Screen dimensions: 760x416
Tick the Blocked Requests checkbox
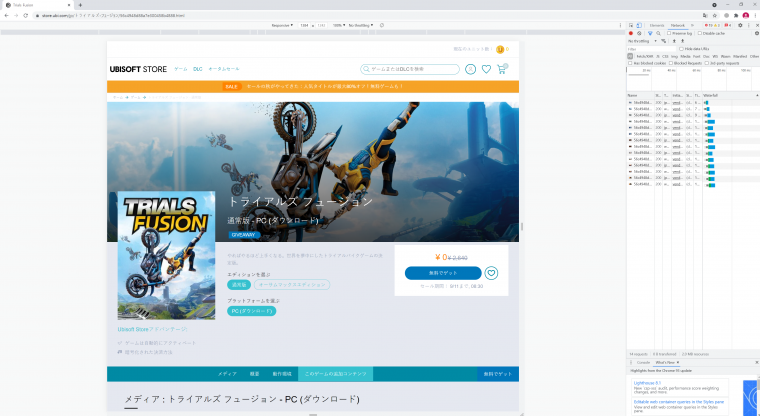click(671, 63)
